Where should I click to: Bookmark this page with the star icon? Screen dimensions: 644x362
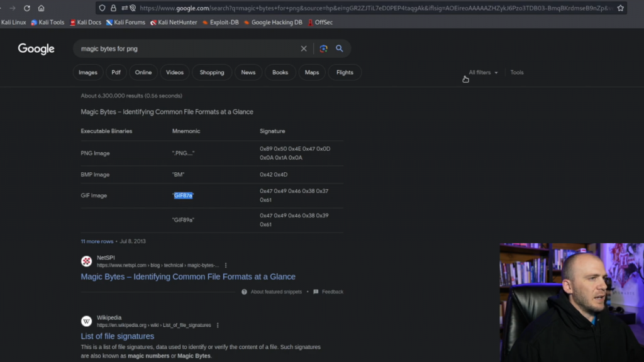pos(620,8)
